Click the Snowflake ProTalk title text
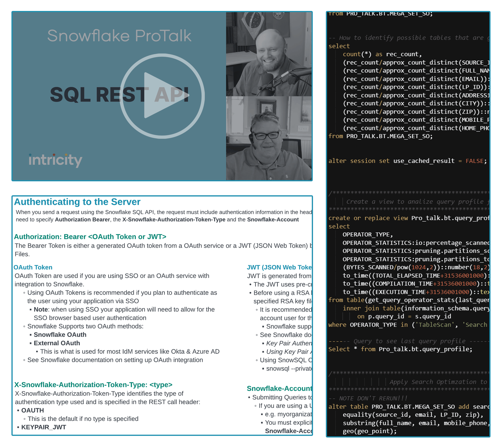The image size is (498, 448). pos(119,36)
